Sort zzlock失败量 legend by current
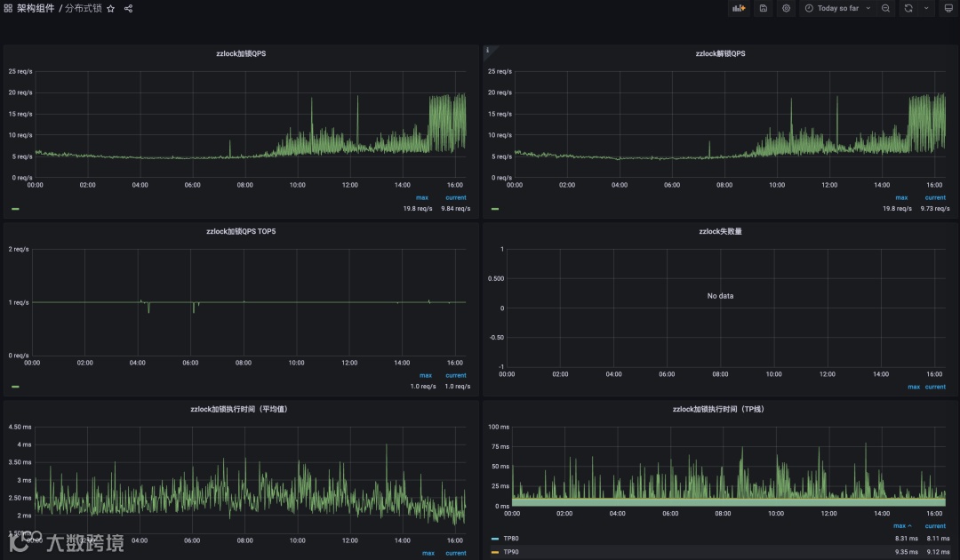960x560 pixels. [935, 387]
